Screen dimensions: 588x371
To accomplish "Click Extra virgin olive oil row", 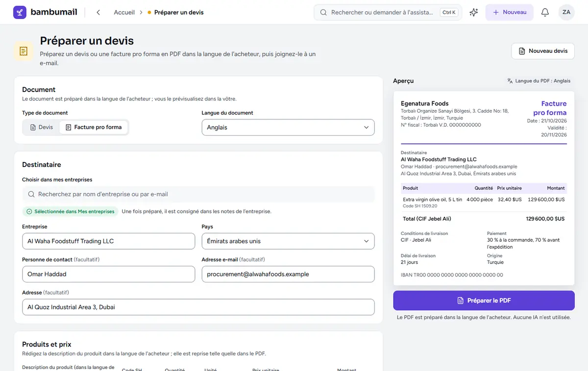I will [x=484, y=202].
